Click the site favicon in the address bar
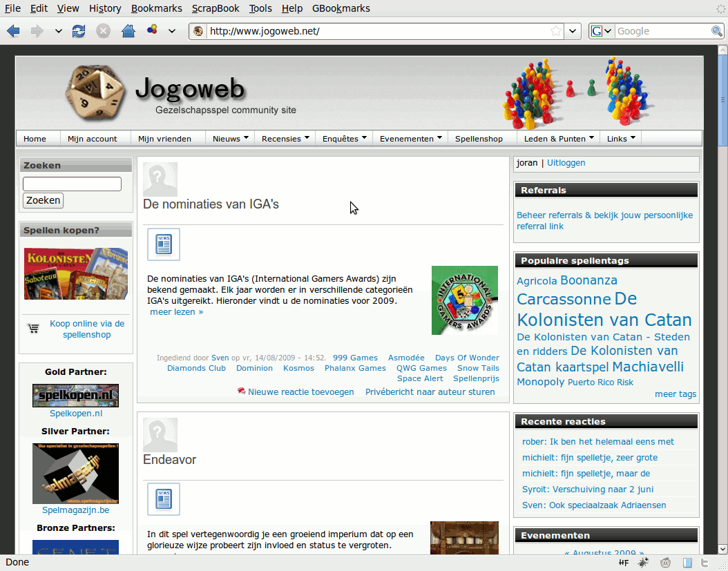The height and width of the screenshot is (571, 728). [198, 31]
